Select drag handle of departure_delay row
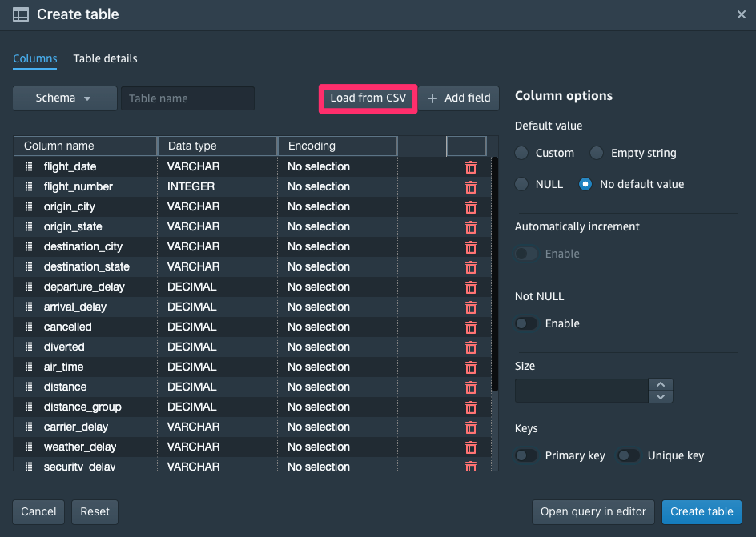Image resolution: width=756 pixels, height=537 pixels. (29, 287)
